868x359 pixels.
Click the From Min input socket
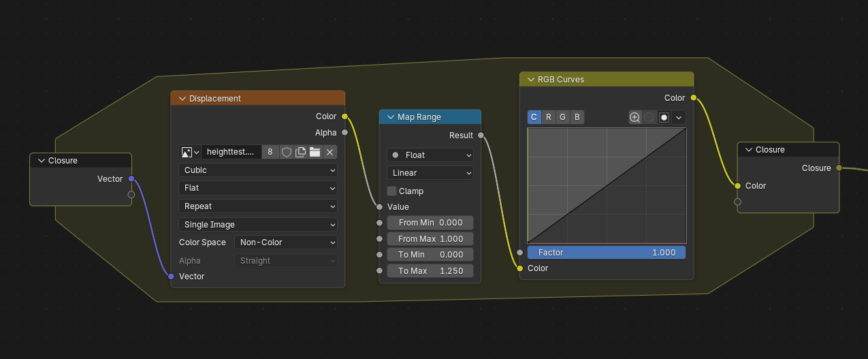coord(379,223)
